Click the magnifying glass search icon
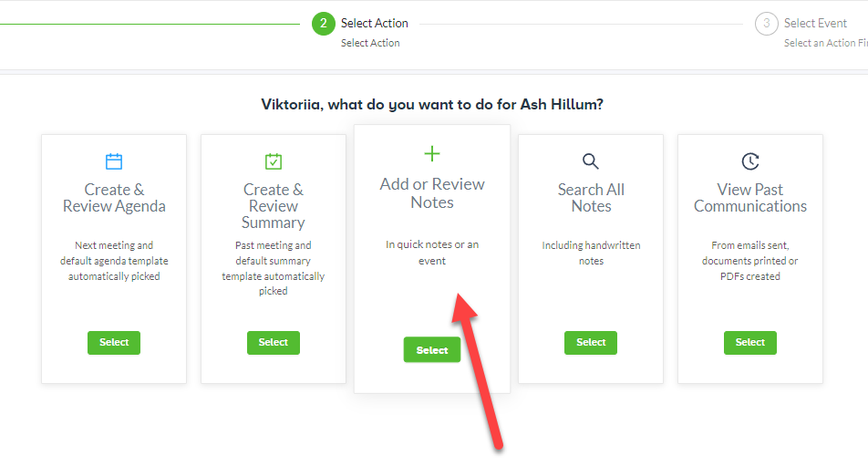 pos(591,161)
